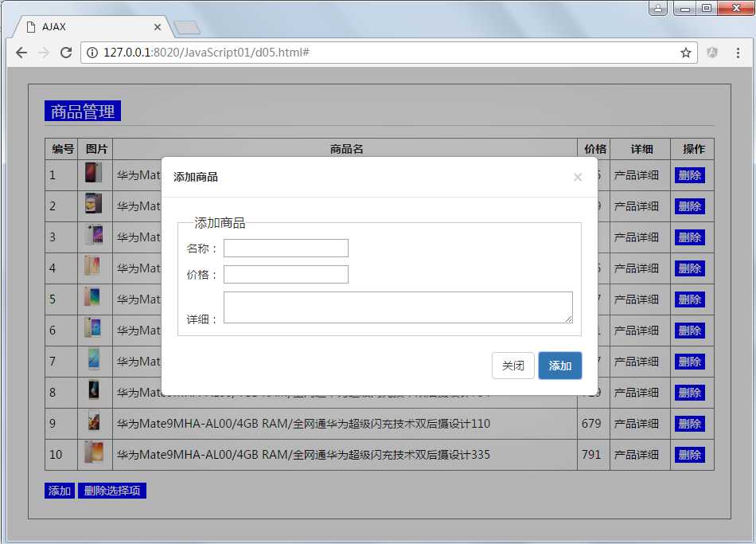Click the 编号 column header

pos(63,149)
